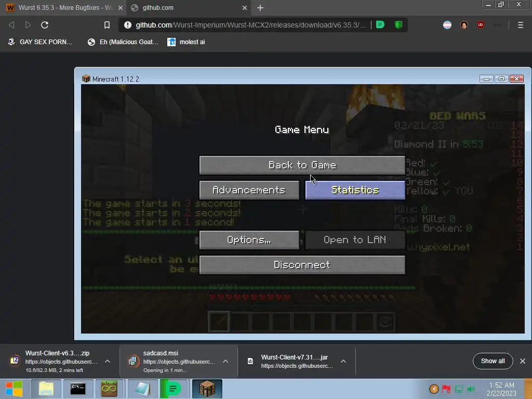Reload the current browser page
The image size is (532, 399).
(x=45, y=25)
